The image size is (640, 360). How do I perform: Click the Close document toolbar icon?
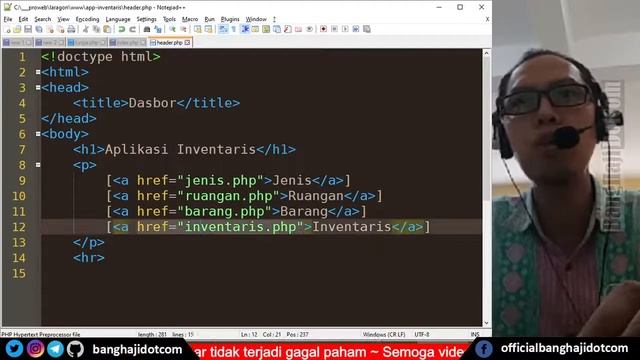(x=50, y=29)
